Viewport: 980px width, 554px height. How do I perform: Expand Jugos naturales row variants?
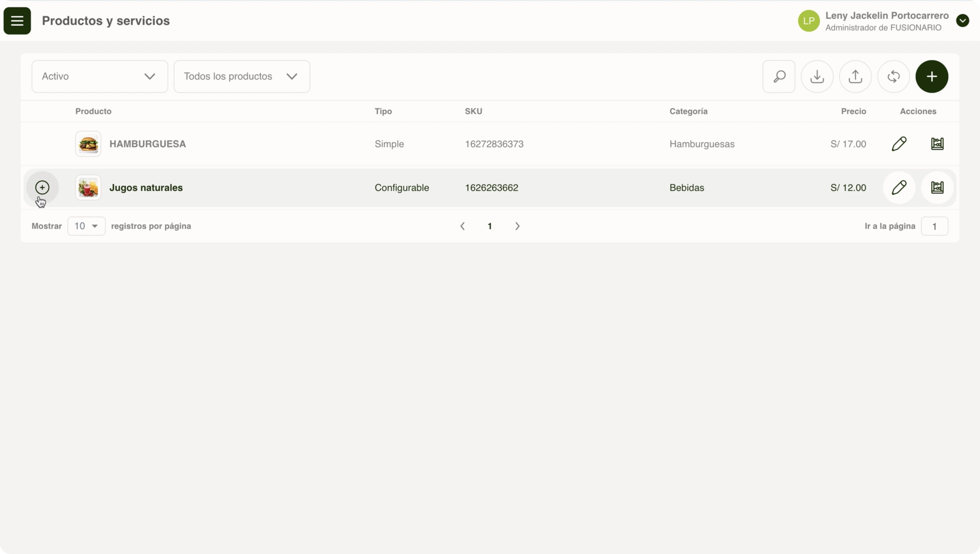click(x=42, y=188)
